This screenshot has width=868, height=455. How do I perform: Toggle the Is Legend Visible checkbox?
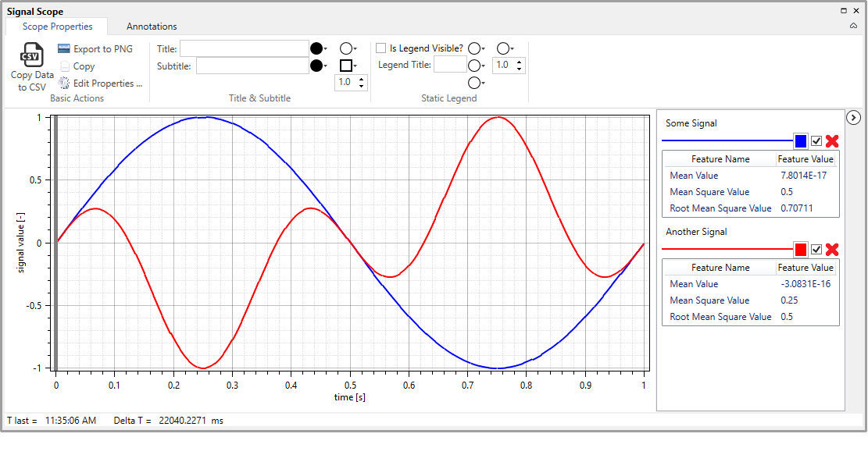[381, 48]
